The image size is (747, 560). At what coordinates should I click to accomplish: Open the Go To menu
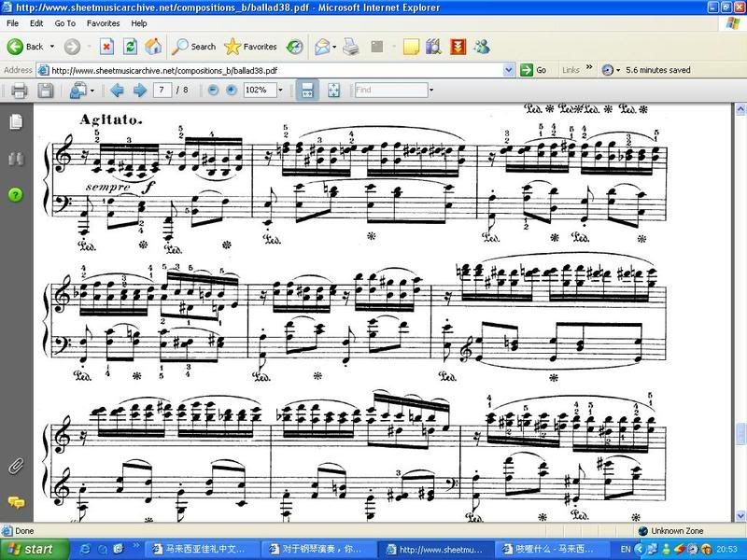coord(65,22)
